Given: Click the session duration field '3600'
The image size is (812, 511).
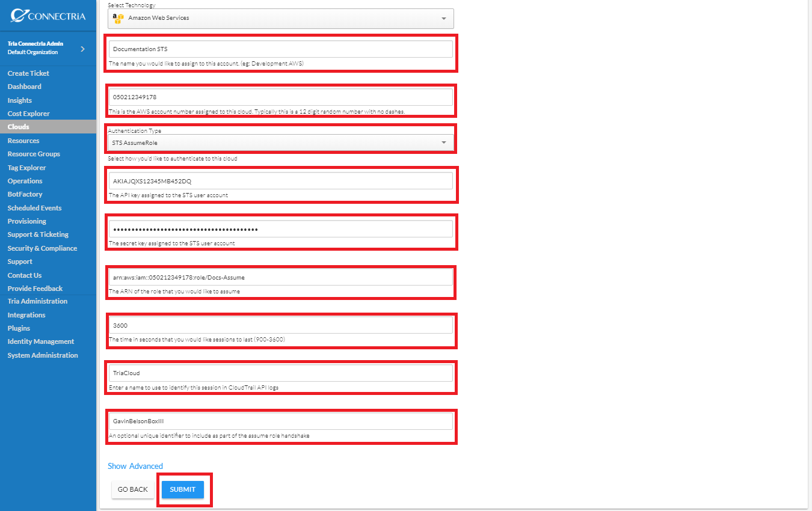Looking at the screenshot, I should 281,325.
